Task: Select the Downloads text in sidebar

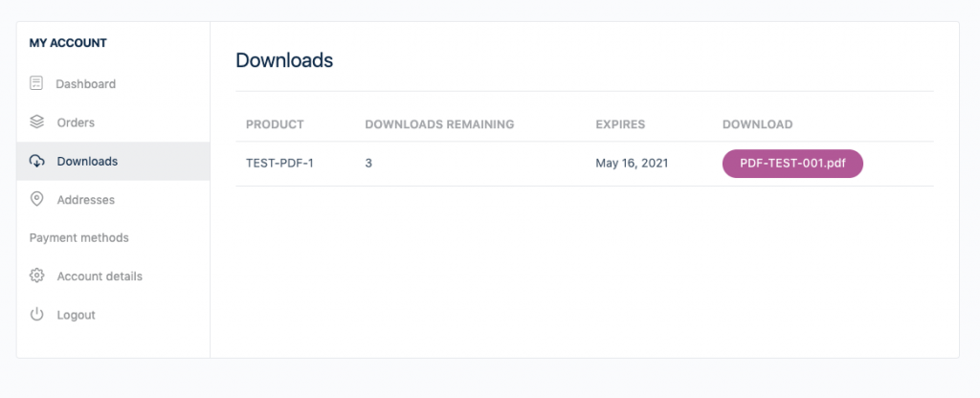Action: point(87,161)
